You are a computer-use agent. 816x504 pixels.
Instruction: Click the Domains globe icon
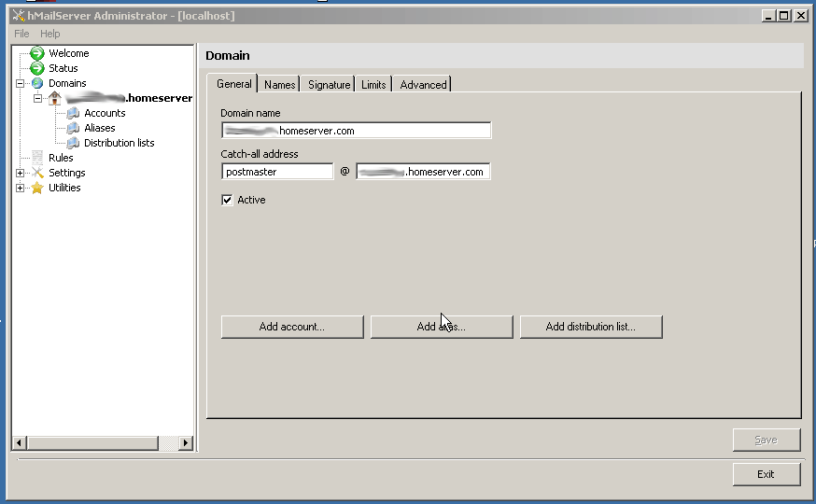coord(37,83)
